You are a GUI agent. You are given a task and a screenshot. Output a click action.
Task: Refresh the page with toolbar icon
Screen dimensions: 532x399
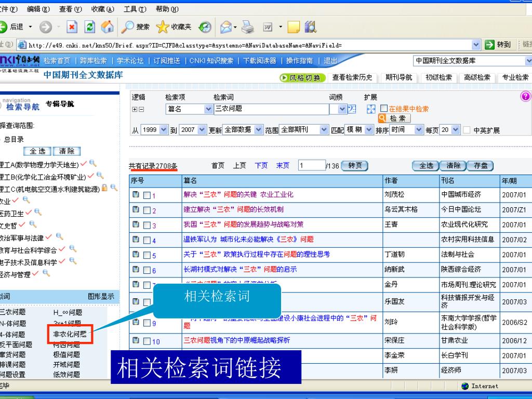(89, 27)
